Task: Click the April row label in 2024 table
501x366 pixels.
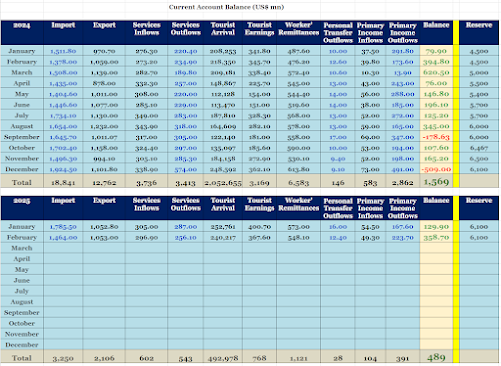Action: 22,83
